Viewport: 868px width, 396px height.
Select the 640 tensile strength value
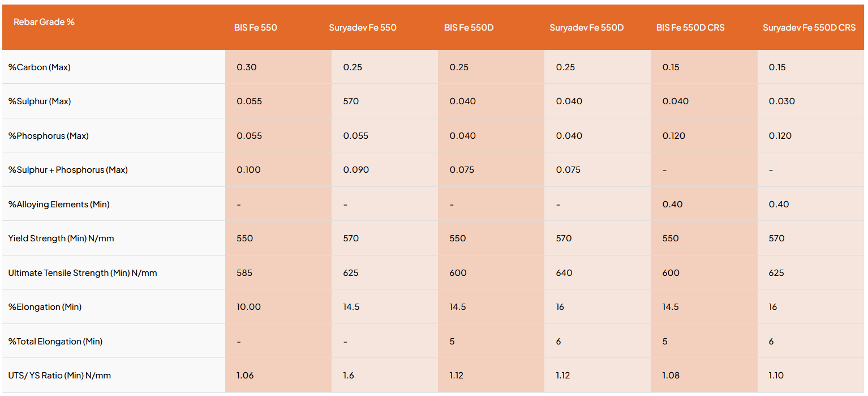coord(564,273)
